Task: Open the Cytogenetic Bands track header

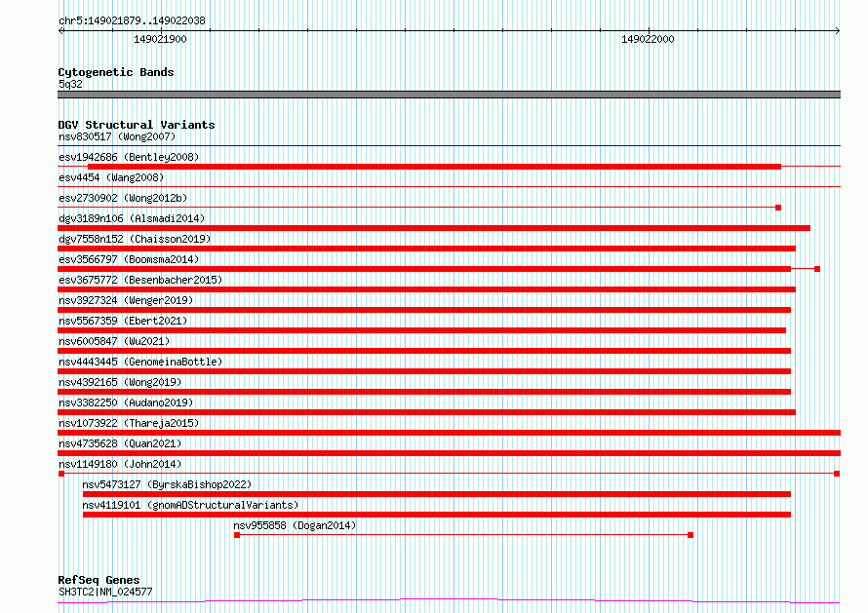Action: 116,72
